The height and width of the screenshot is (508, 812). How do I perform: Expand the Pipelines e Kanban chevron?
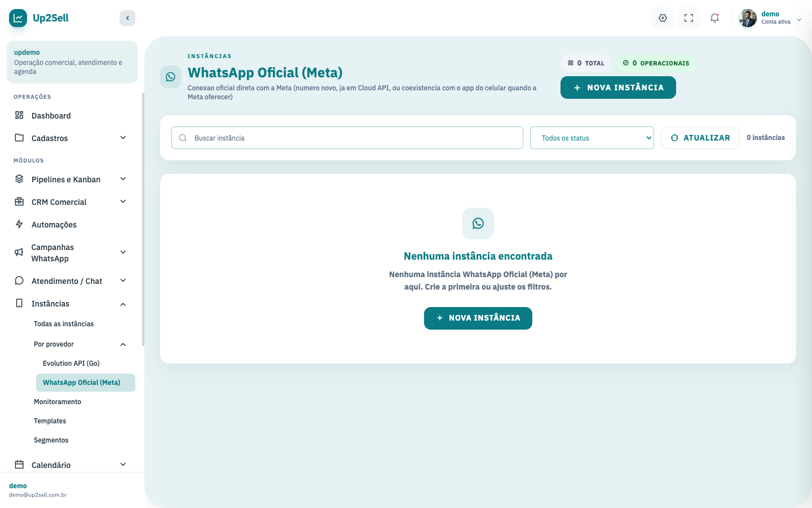[123, 179]
